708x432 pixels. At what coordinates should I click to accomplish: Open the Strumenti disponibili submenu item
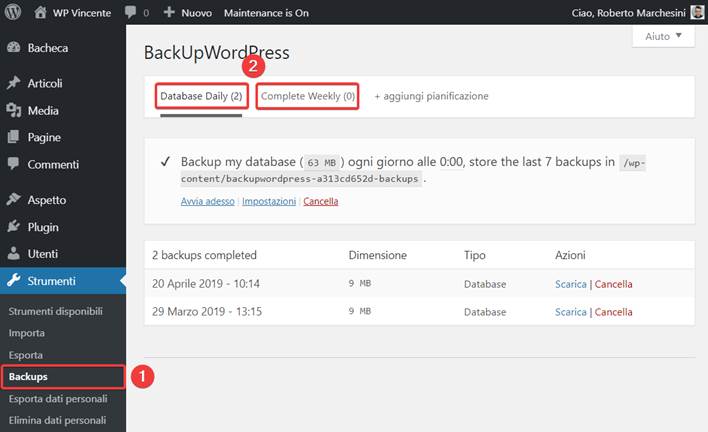[56, 311]
